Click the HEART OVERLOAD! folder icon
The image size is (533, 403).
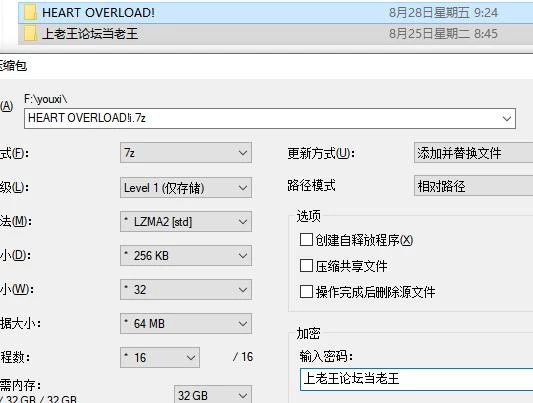click(30, 13)
